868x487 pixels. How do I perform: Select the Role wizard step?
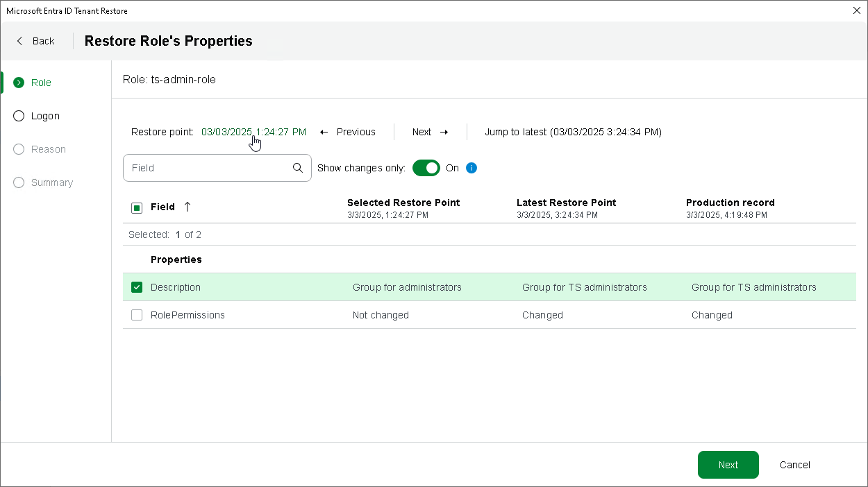pos(41,83)
